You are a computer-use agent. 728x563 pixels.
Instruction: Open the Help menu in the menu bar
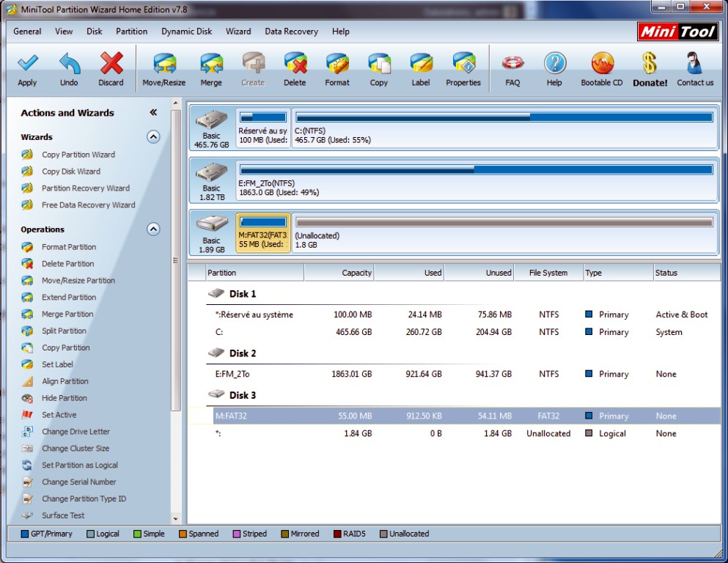pyautogui.click(x=341, y=32)
